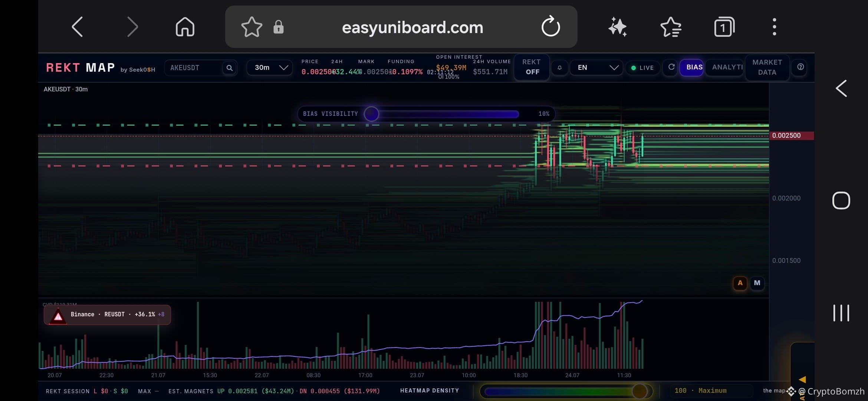Open the browser three-dot menu
Screen dimensions: 868x401
774,27
